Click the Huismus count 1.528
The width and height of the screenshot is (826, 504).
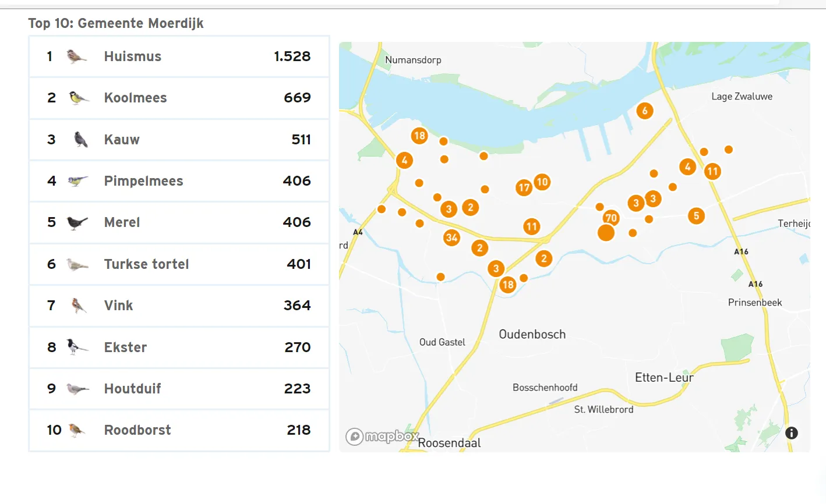click(292, 56)
